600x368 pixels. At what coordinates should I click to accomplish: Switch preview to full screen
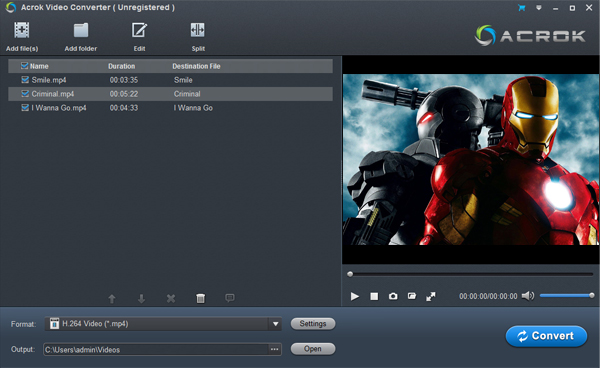tap(431, 296)
